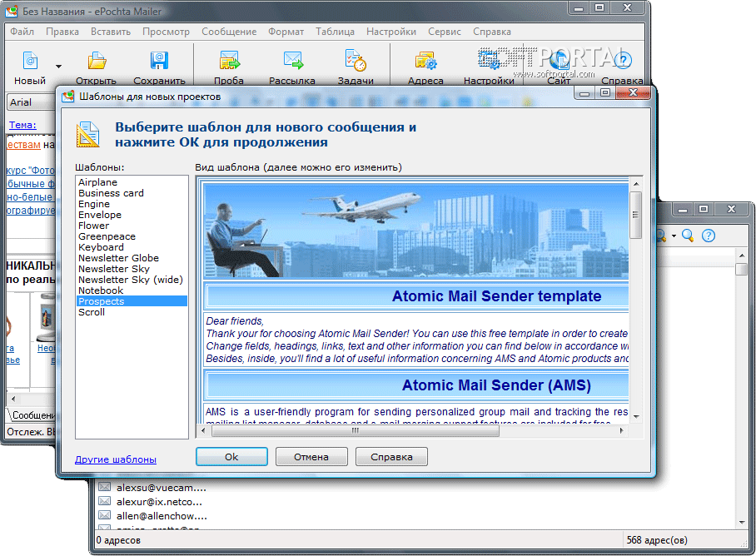Open the Таблица menu
This screenshot has width=756, height=556.
point(335,32)
